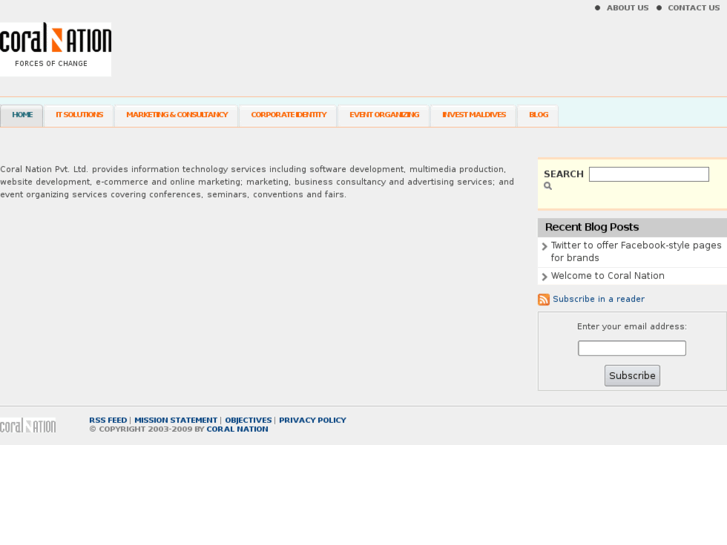
Task: Open the Privacy Policy footer link
Action: pyautogui.click(x=312, y=420)
